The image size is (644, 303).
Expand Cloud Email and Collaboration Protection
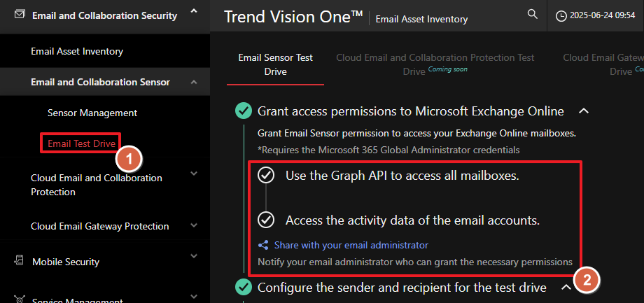(x=194, y=174)
